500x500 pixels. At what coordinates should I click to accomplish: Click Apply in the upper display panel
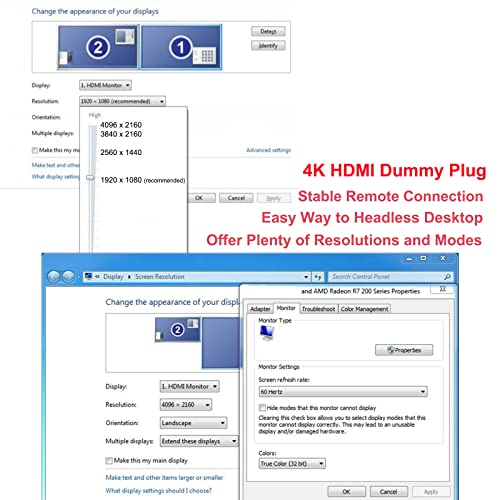coord(274,198)
